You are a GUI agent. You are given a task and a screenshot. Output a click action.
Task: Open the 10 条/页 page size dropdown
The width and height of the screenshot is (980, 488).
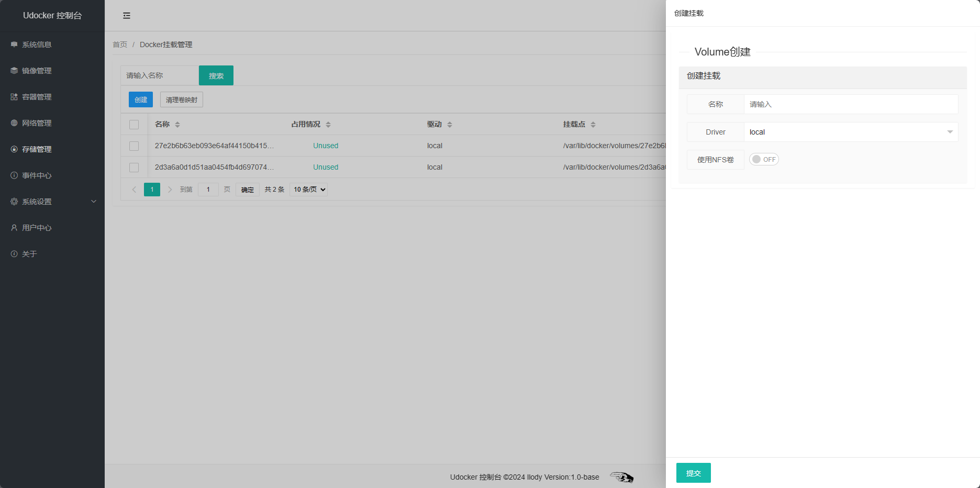click(x=309, y=190)
